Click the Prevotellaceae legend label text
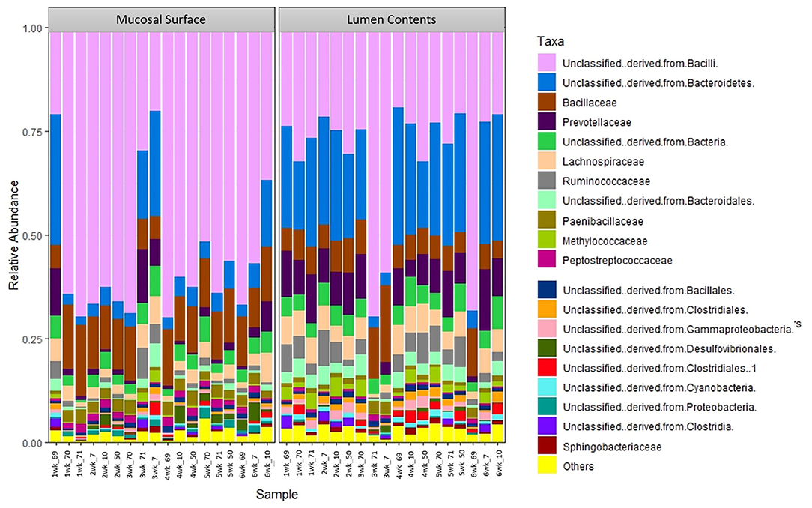Image resolution: width=812 pixels, height=508 pixels. point(597,122)
